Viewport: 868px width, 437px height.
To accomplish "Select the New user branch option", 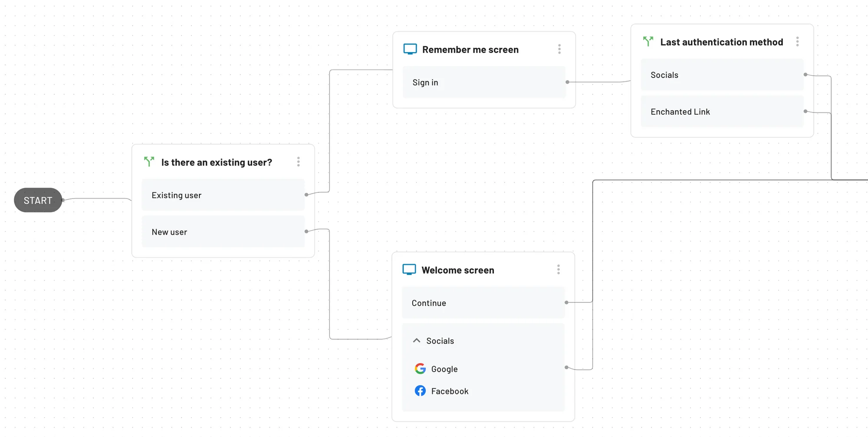I will [x=223, y=232].
